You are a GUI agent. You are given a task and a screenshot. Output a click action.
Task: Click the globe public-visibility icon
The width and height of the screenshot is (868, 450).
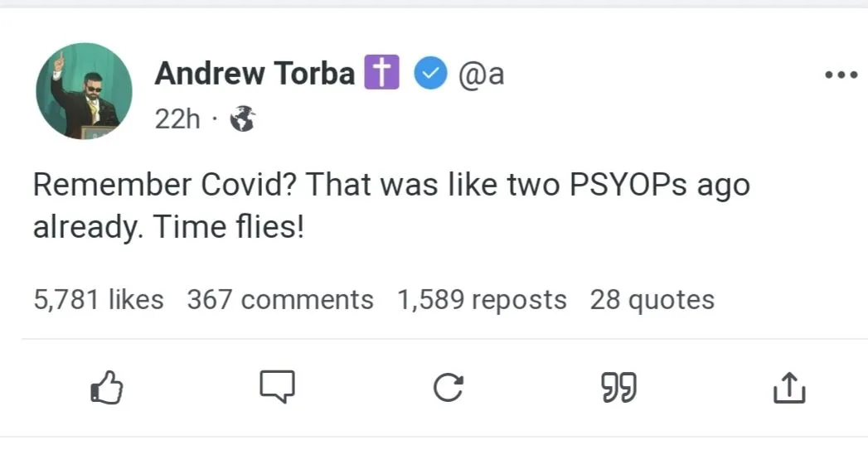[242, 119]
